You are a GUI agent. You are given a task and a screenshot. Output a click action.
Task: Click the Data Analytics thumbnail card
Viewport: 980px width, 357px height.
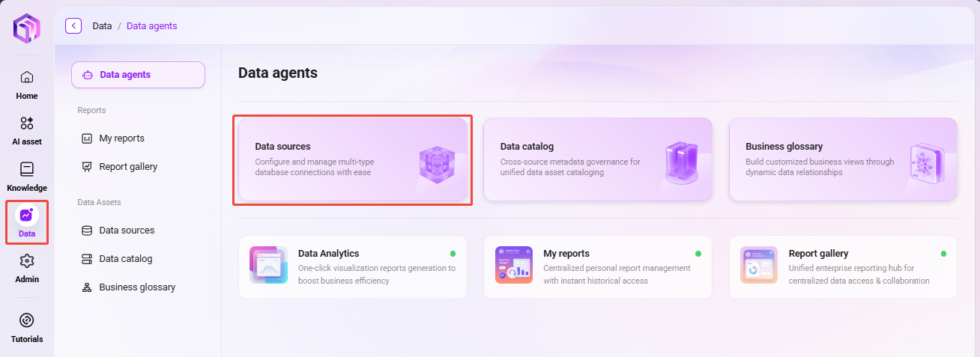point(352,267)
